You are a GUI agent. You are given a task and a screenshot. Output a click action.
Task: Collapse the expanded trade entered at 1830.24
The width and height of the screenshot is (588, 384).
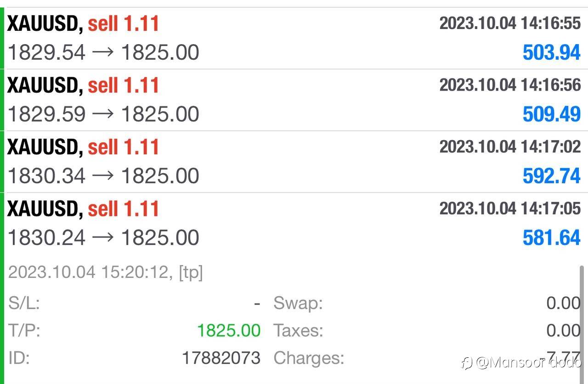point(294,224)
